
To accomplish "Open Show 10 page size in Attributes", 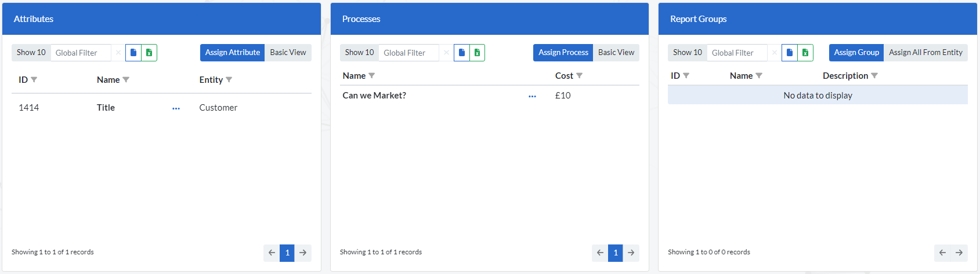I will click(x=31, y=53).
